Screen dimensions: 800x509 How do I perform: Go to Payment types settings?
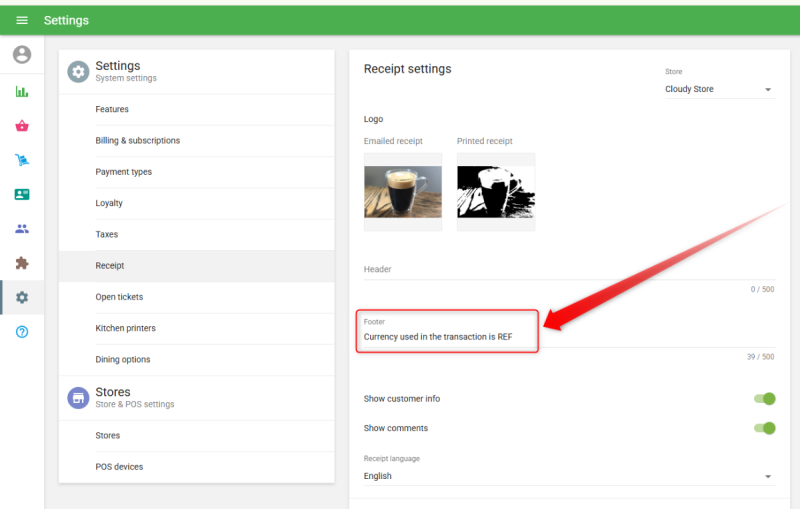click(x=124, y=172)
